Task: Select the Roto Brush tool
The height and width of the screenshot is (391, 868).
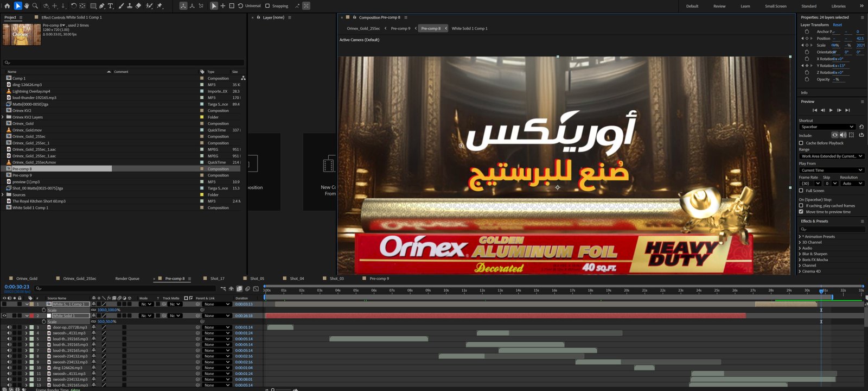Action: click(149, 5)
